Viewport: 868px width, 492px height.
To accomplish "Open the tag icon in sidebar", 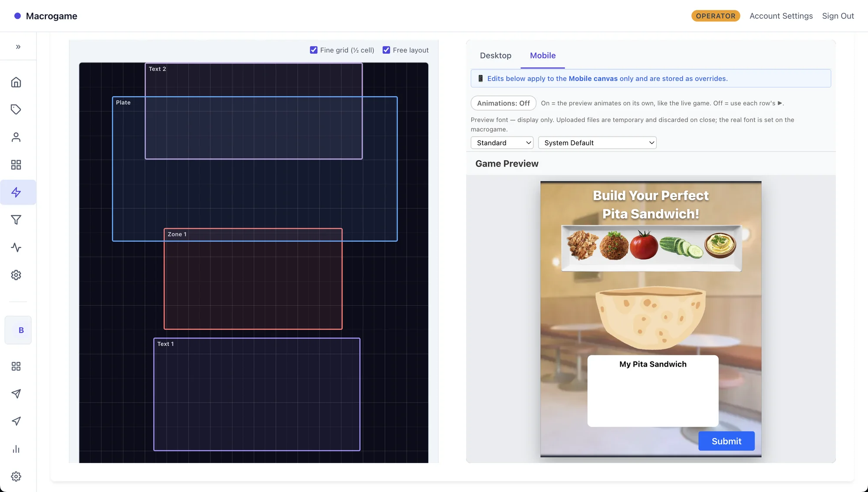I will point(16,109).
